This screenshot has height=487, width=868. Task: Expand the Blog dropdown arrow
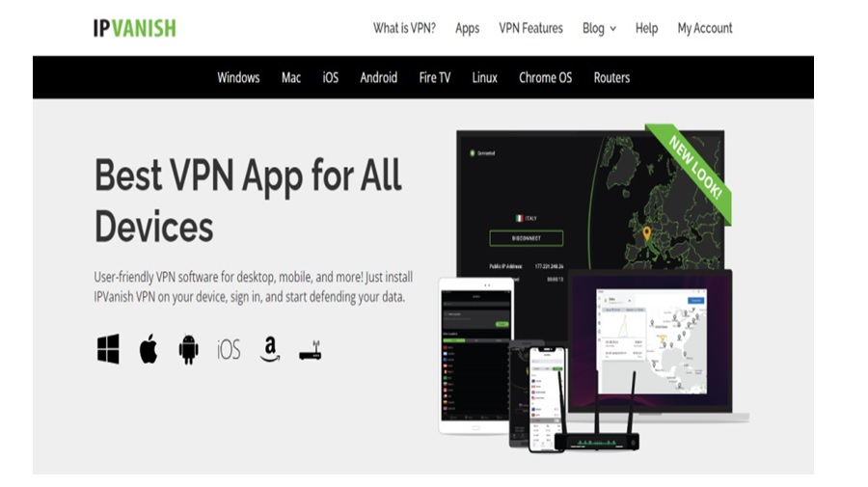612,29
